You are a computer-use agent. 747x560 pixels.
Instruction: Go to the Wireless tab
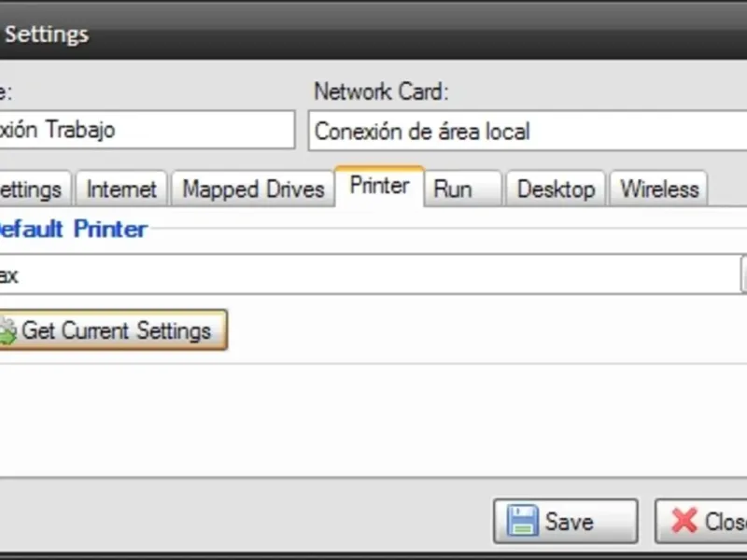click(659, 189)
